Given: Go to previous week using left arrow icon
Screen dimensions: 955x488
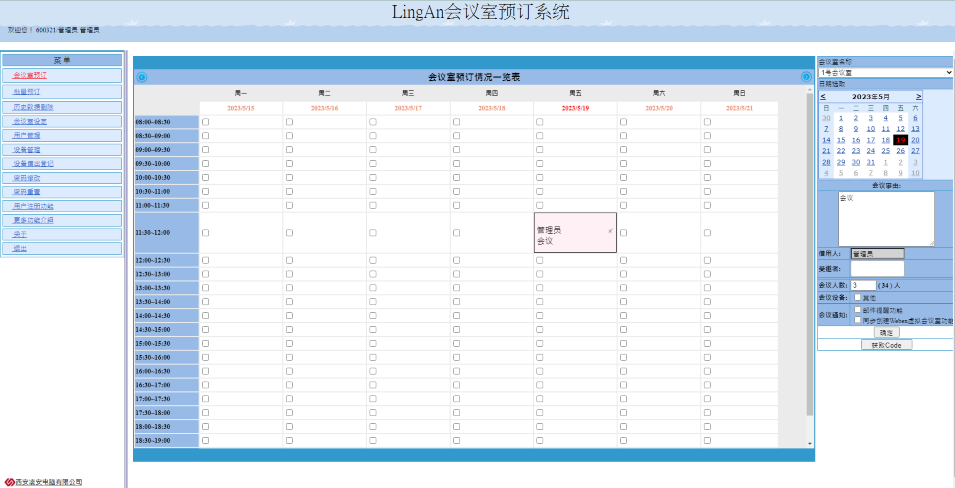Looking at the screenshot, I should coord(142,77).
